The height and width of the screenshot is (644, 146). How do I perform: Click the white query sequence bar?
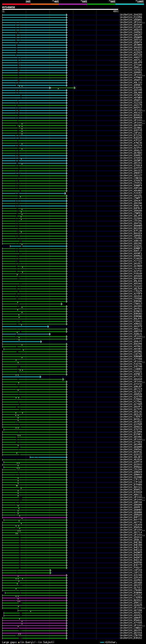point(60,10)
